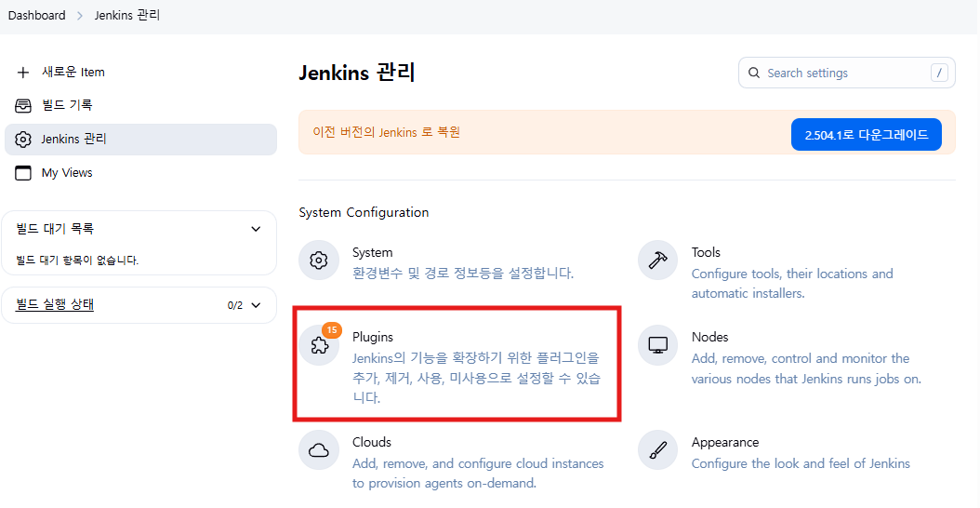Click the Add, remove, control nodes description
The width and height of the screenshot is (980, 508).
tap(806, 368)
